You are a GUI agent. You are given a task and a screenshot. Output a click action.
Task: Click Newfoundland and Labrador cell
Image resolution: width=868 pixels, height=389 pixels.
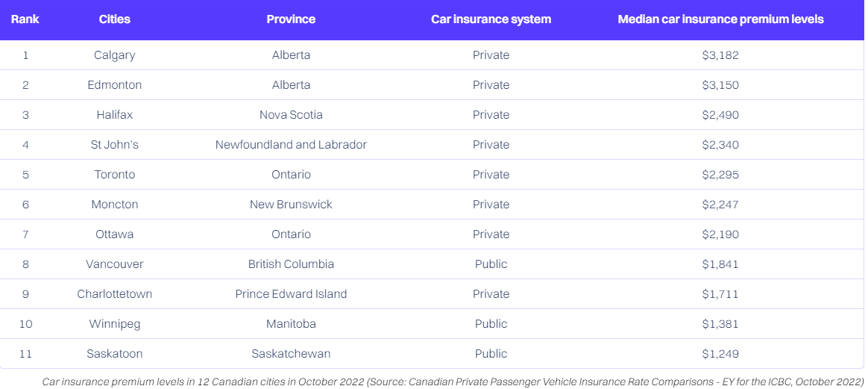point(291,145)
